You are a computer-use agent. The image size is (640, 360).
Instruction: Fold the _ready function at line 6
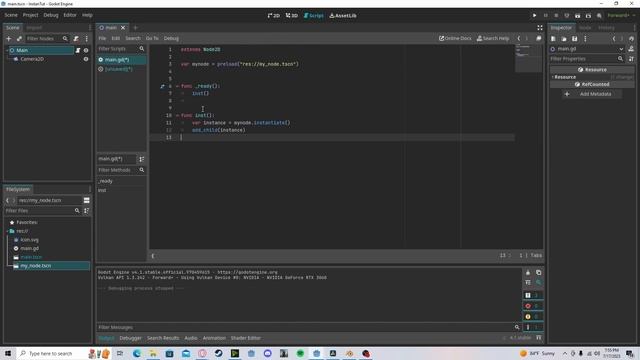click(x=177, y=86)
